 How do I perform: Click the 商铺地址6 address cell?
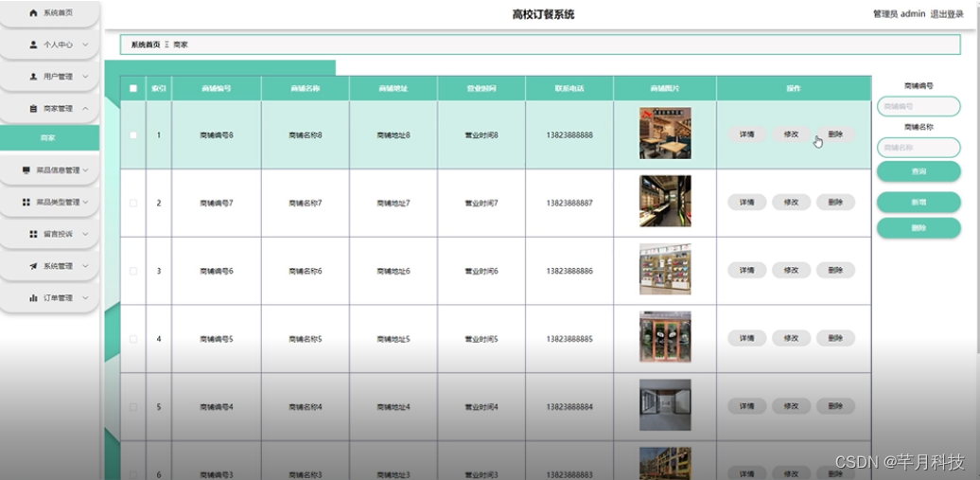(394, 271)
